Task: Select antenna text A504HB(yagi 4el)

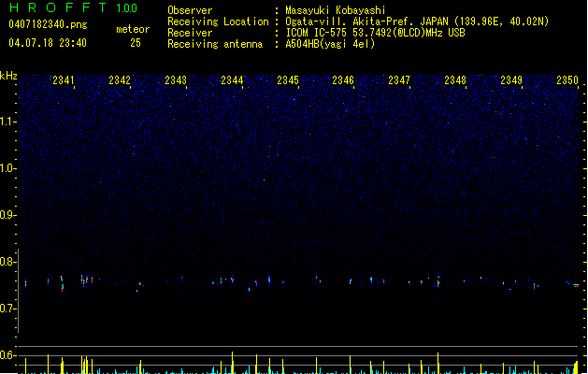Action: point(330,44)
